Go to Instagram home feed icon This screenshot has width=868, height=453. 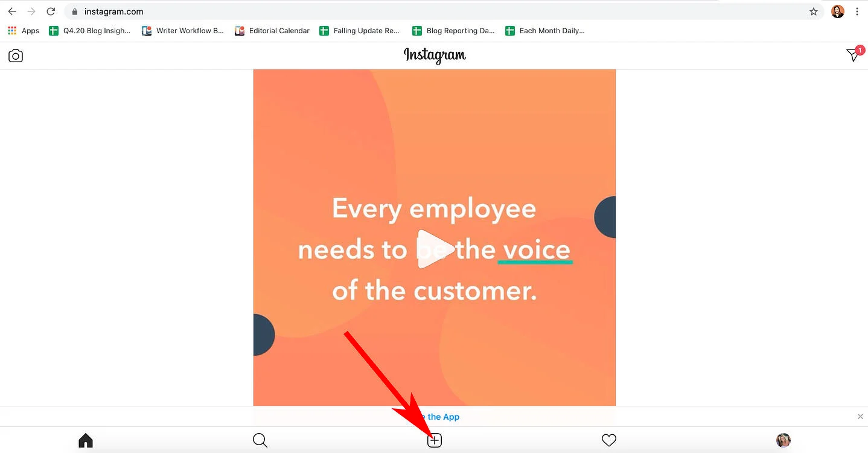point(86,440)
